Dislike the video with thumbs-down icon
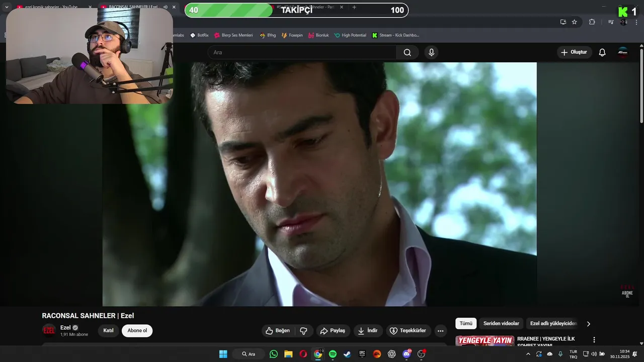The width and height of the screenshot is (644, 362). point(304,331)
